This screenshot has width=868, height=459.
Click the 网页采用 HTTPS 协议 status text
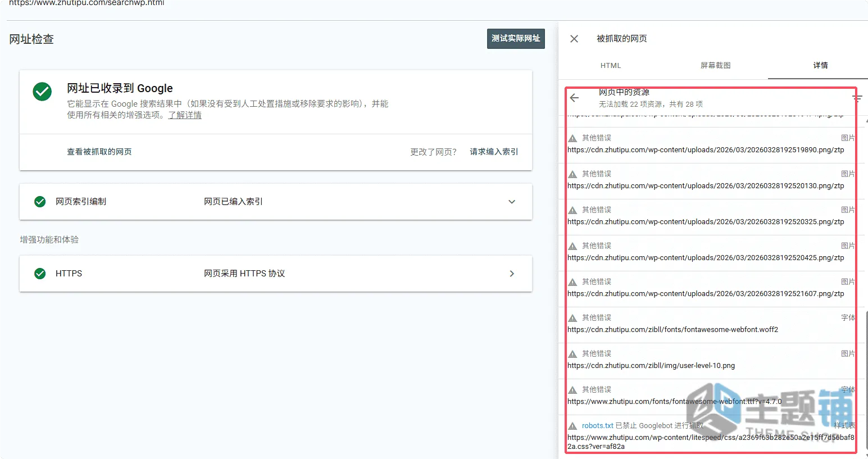click(x=244, y=274)
